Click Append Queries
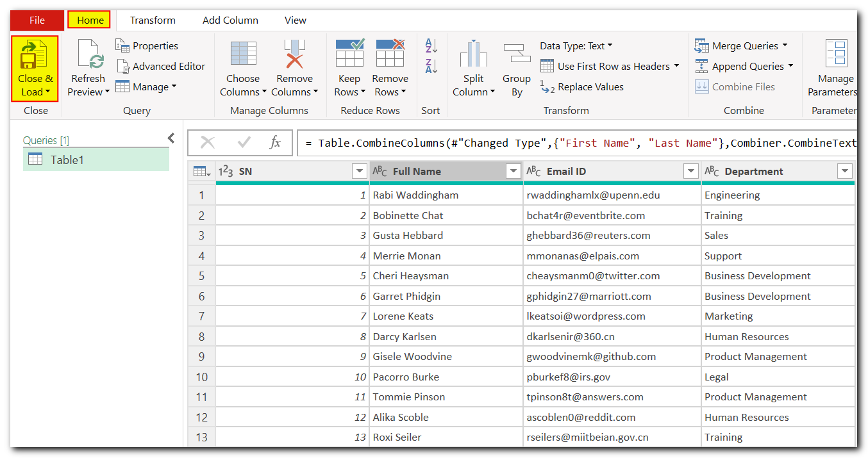This screenshot has height=458, width=868. [x=744, y=66]
